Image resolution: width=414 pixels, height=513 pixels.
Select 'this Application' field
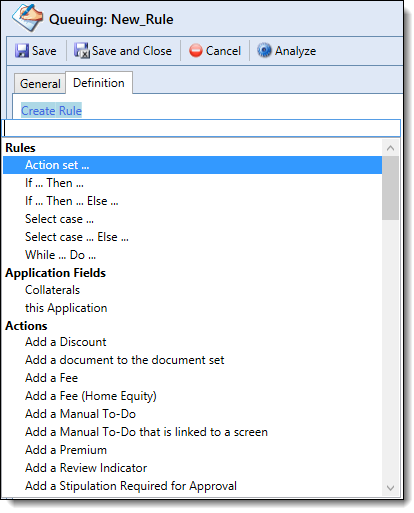point(66,308)
